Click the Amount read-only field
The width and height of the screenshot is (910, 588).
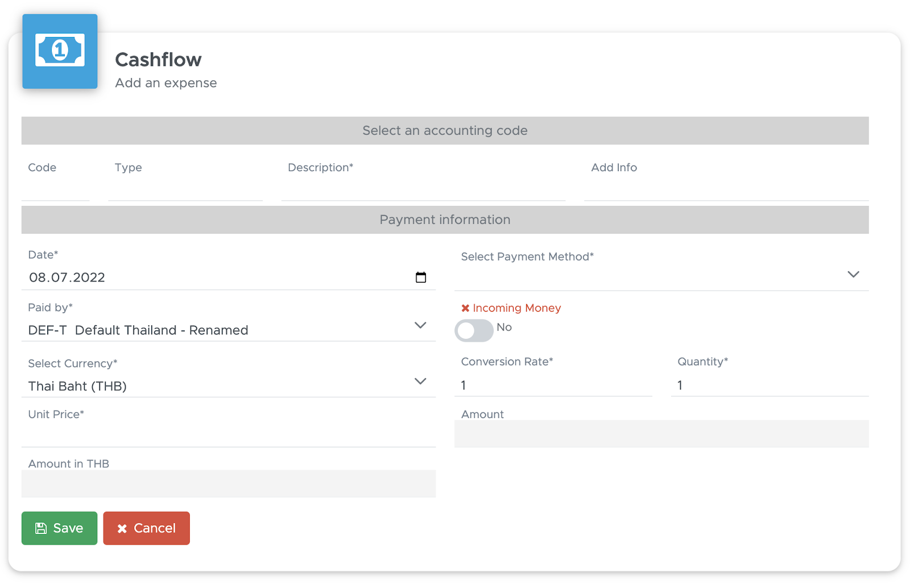(661, 434)
